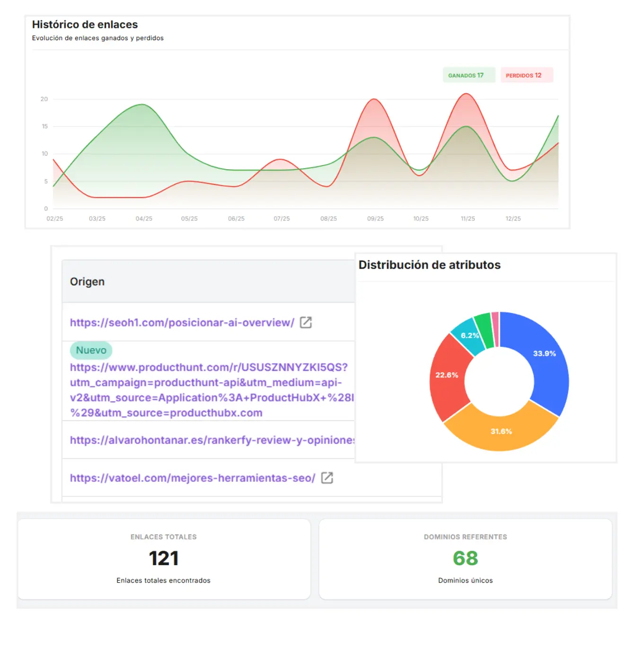Select the 68 Dominios referentes stat

click(465, 559)
